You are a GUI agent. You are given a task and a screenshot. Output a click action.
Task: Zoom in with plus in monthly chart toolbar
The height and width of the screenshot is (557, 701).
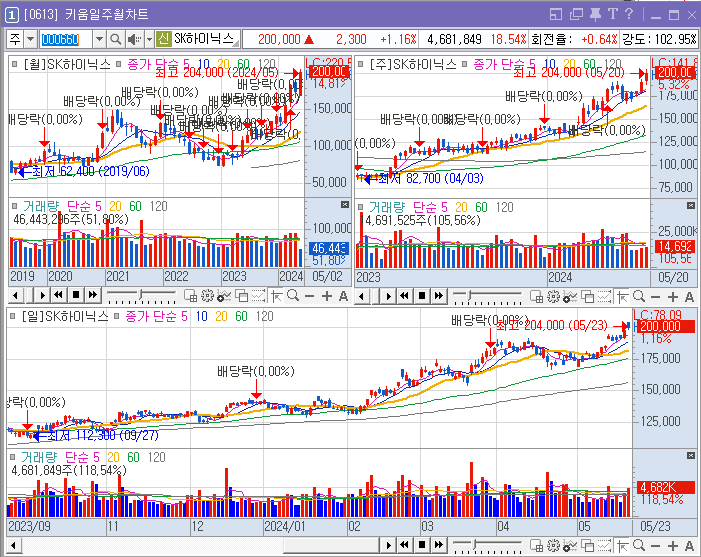click(x=327, y=296)
